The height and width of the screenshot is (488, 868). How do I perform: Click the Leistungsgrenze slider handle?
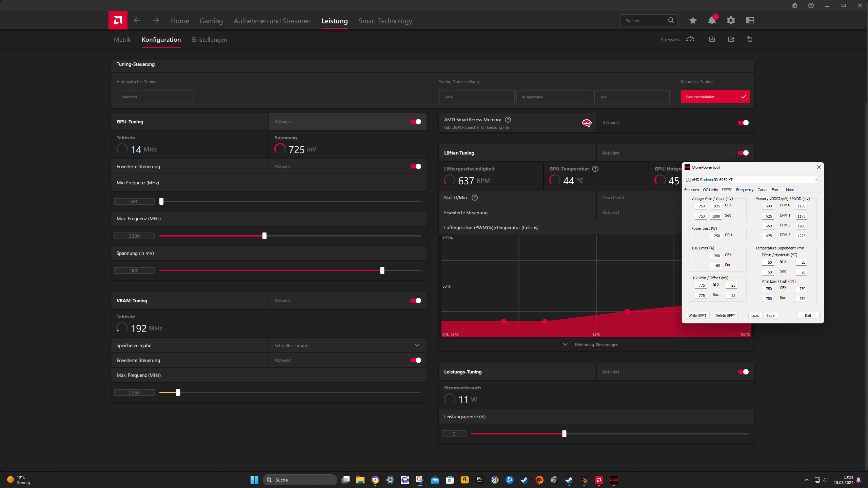[x=564, y=434]
